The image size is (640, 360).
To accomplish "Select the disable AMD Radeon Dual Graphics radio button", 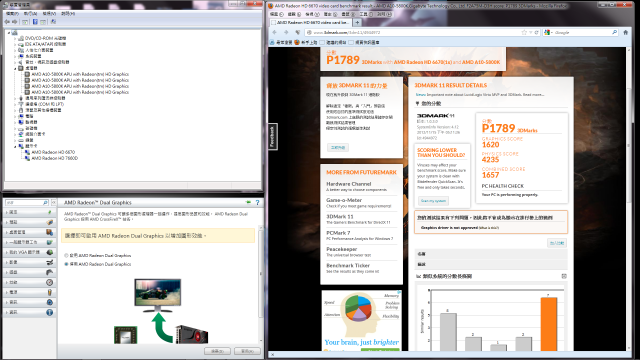I will point(66,264).
